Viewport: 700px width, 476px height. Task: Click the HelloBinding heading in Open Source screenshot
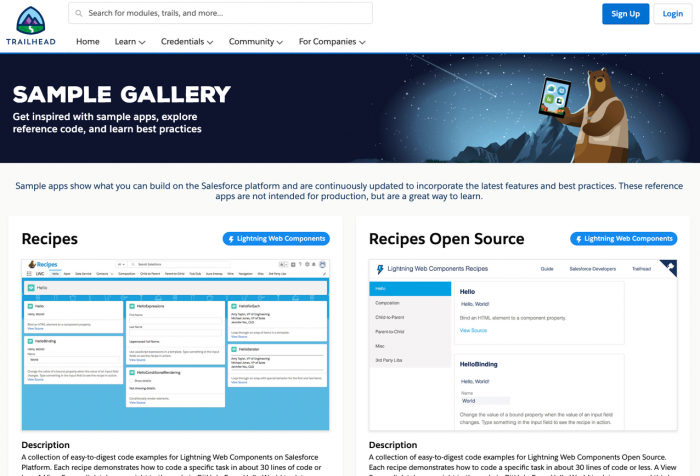pos(479,364)
